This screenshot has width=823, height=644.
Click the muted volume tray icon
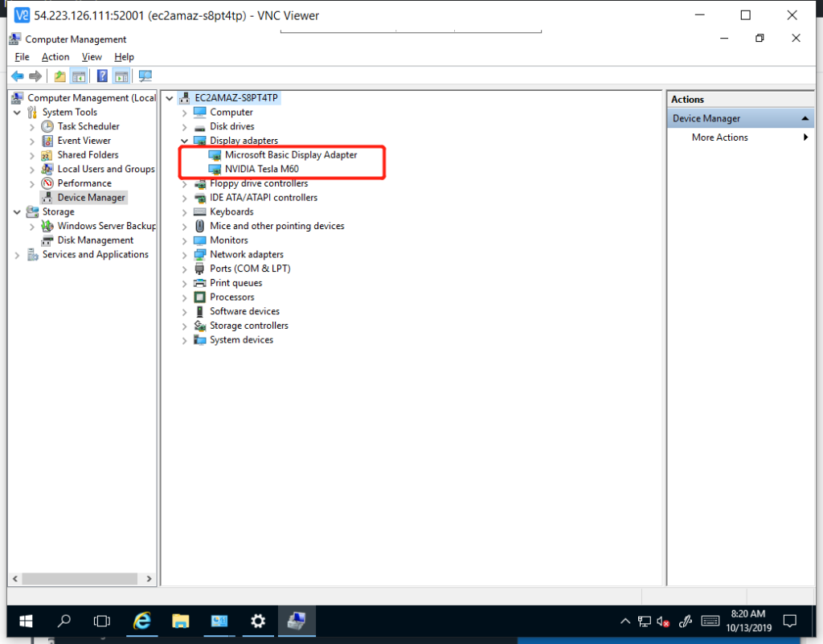[664, 621]
